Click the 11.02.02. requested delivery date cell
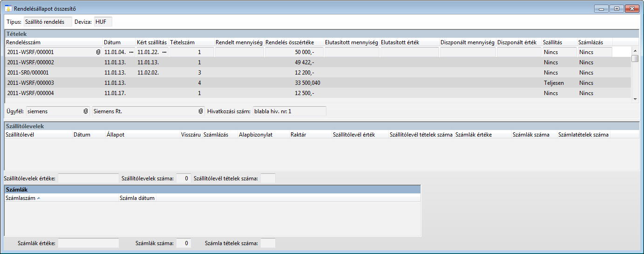This screenshot has width=644, height=254. tap(152, 73)
